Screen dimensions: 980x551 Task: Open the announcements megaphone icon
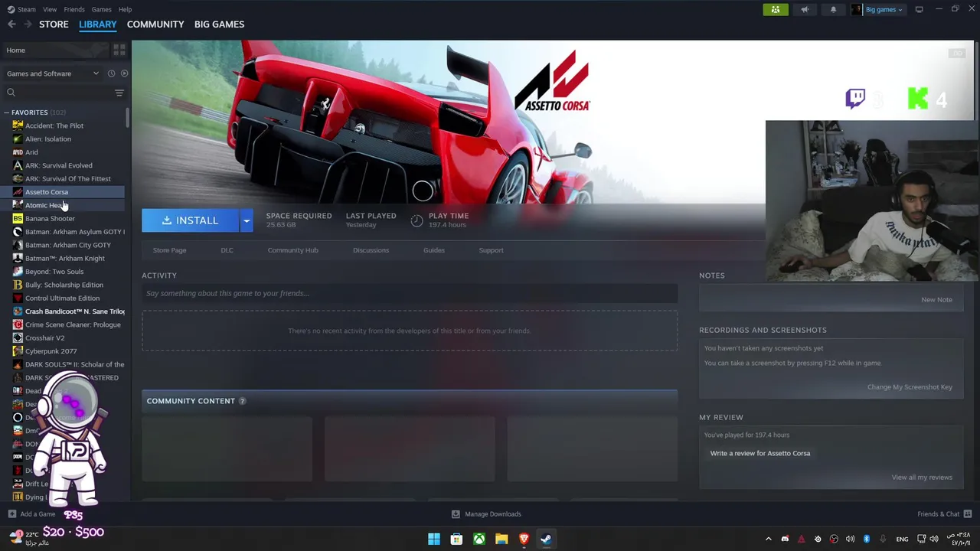[x=805, y=10]
